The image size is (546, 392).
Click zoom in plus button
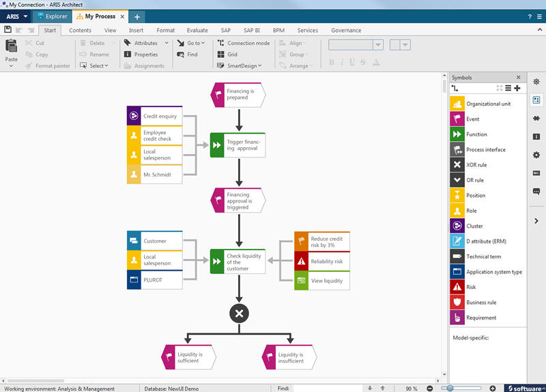pyautogui.click(x=492, y=389)
